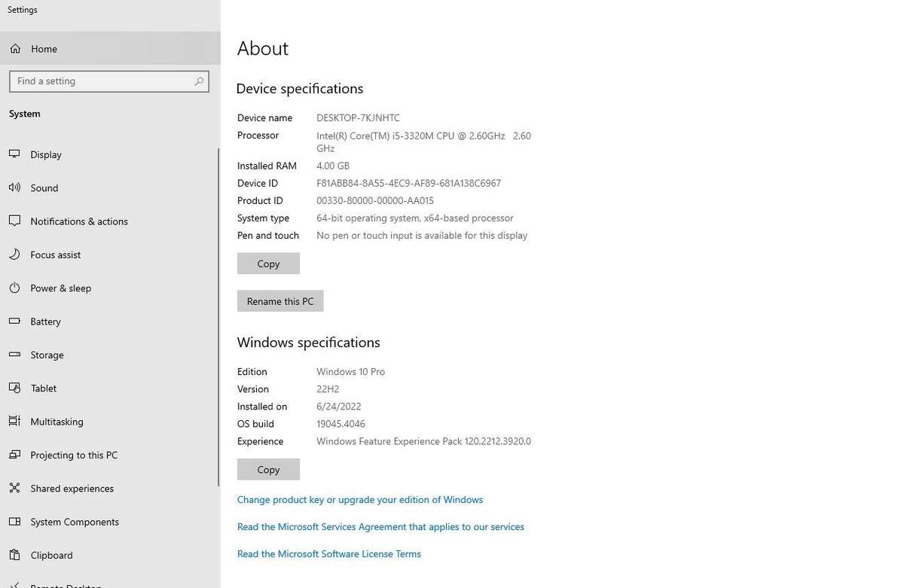
Task: Open Notifications & actions settings
Action: click(79, 221)
